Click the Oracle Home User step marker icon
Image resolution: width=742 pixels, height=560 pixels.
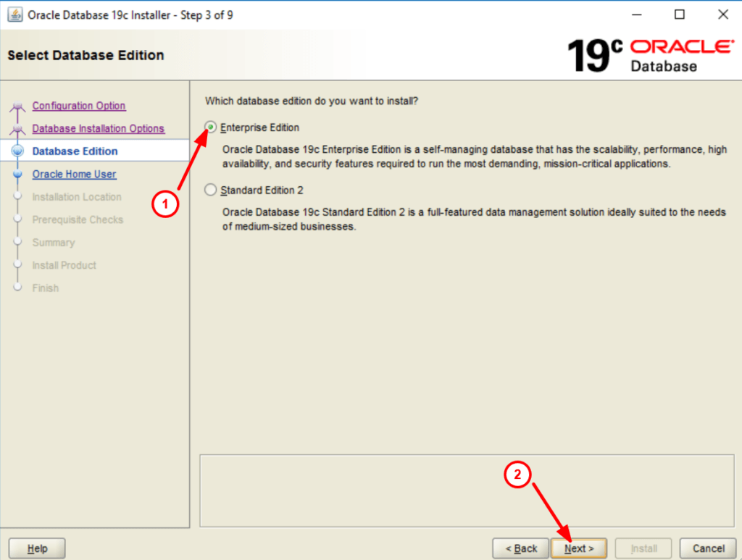pos(17,174)
